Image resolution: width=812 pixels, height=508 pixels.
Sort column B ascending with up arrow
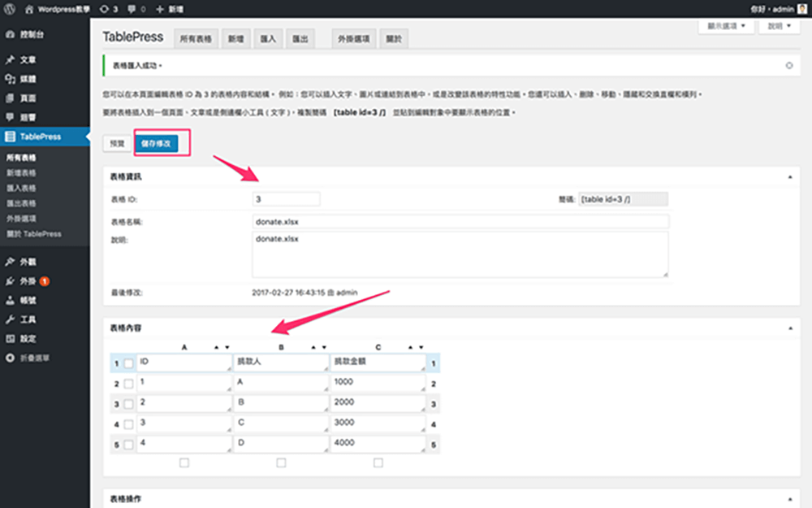click(x=313, y=347)
